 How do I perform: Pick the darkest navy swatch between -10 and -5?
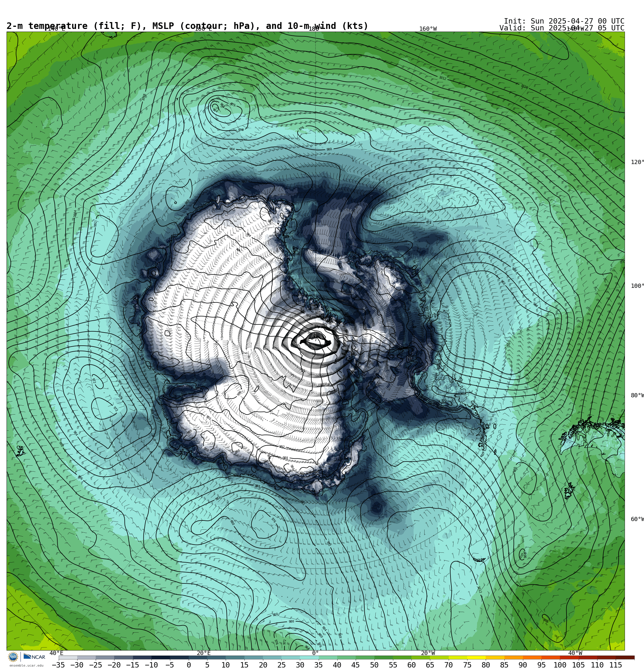pos(160,657)
